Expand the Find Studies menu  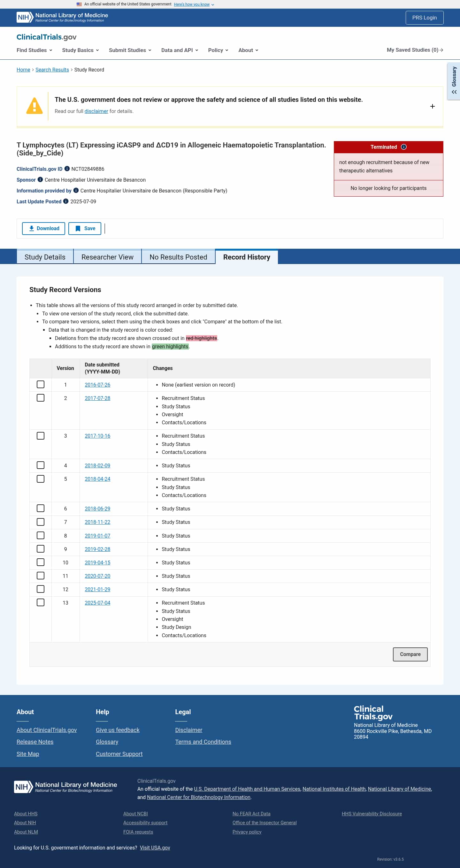[34, 50]
